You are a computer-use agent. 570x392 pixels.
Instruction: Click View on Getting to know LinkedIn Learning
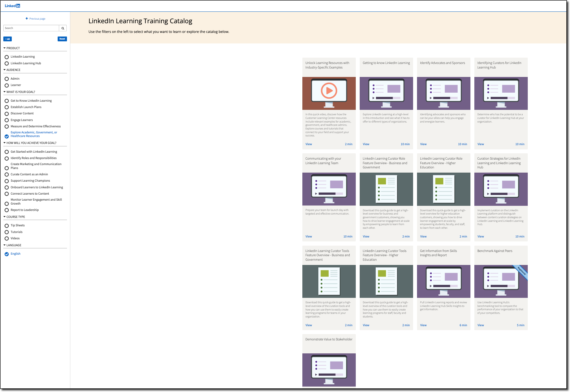coord(366,144)
